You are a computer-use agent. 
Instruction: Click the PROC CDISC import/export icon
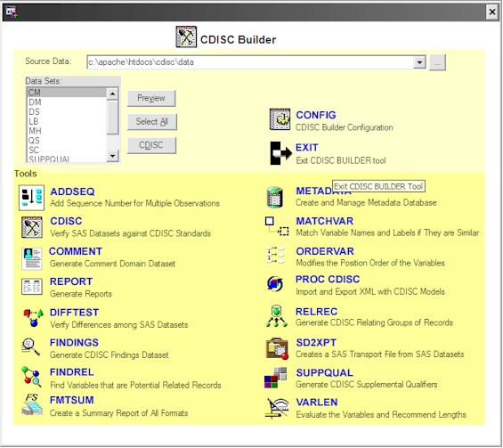pyautogui.click(x=275, y=284)
